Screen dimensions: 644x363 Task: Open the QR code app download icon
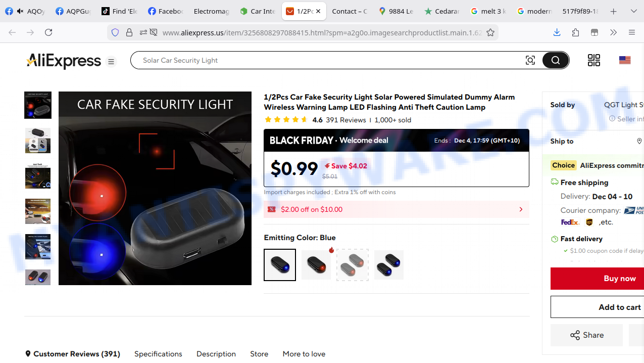(x=594, y=60)
